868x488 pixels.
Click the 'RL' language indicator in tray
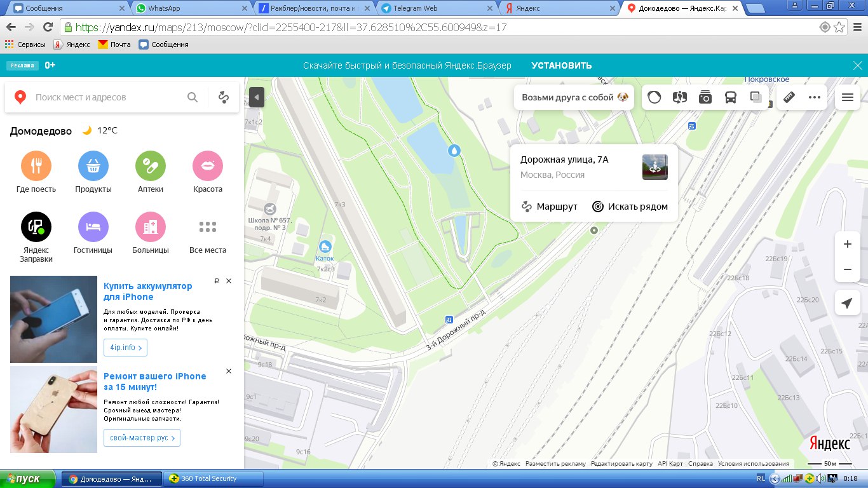tap(761, 478)
